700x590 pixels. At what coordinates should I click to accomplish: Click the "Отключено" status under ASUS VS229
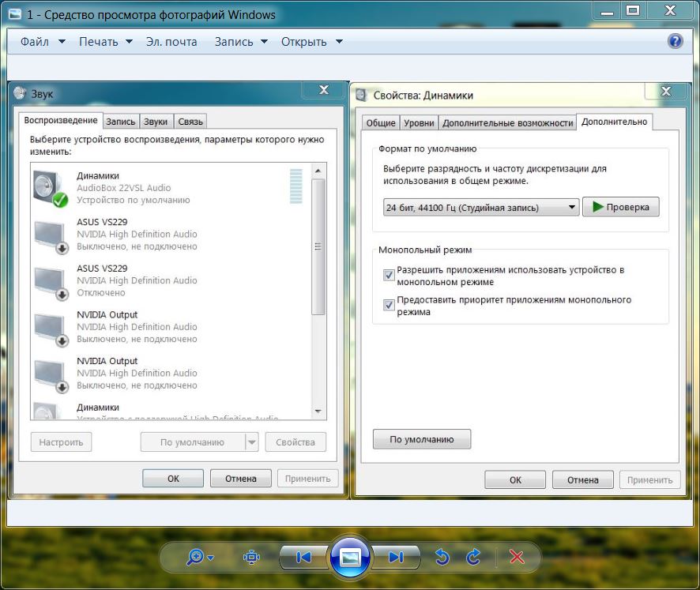pos(101,293)
